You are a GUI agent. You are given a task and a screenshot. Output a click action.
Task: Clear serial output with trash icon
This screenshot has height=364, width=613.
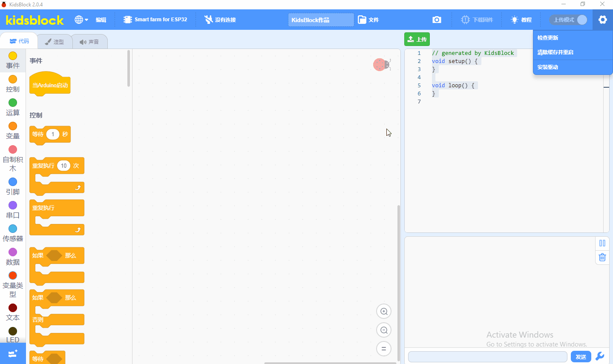click(x=602, y=257)
